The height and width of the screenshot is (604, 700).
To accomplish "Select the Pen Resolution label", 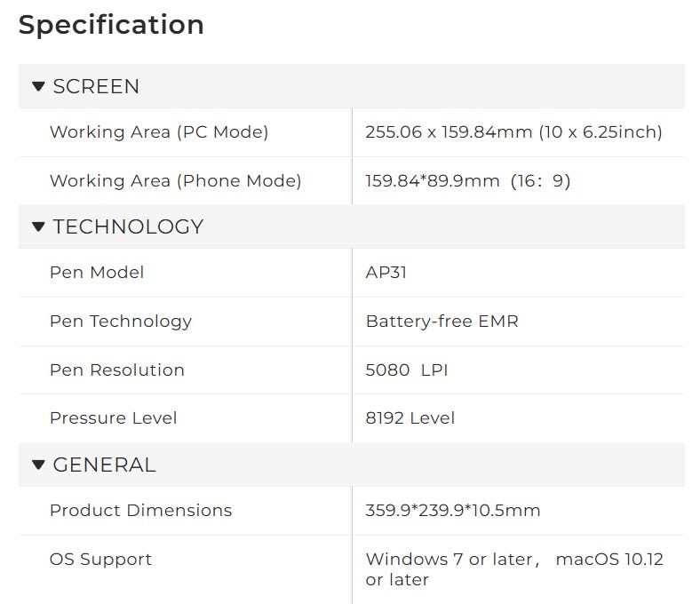I will coord(117,370).
